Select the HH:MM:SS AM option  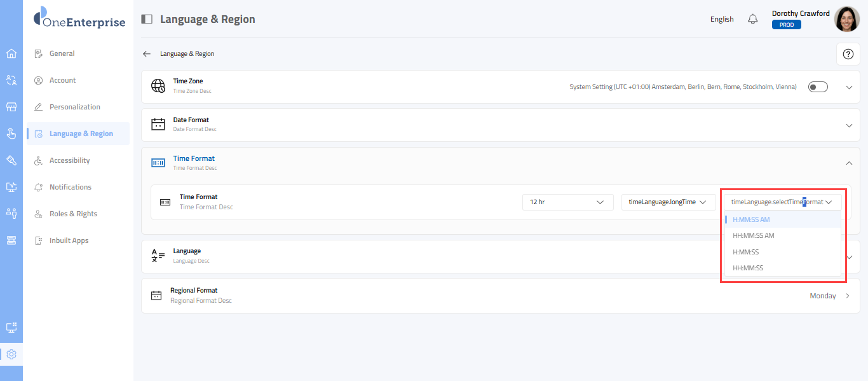click(754, 235)
